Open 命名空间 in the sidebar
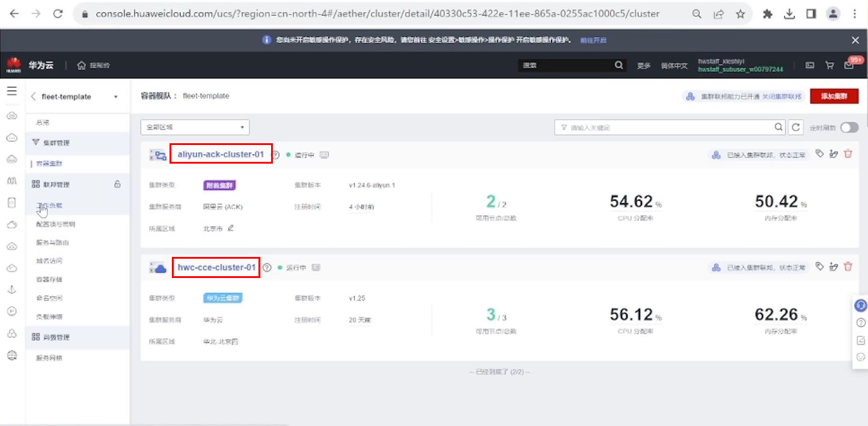This screenshot has width=868, height=426. click(x=49, y=298)
